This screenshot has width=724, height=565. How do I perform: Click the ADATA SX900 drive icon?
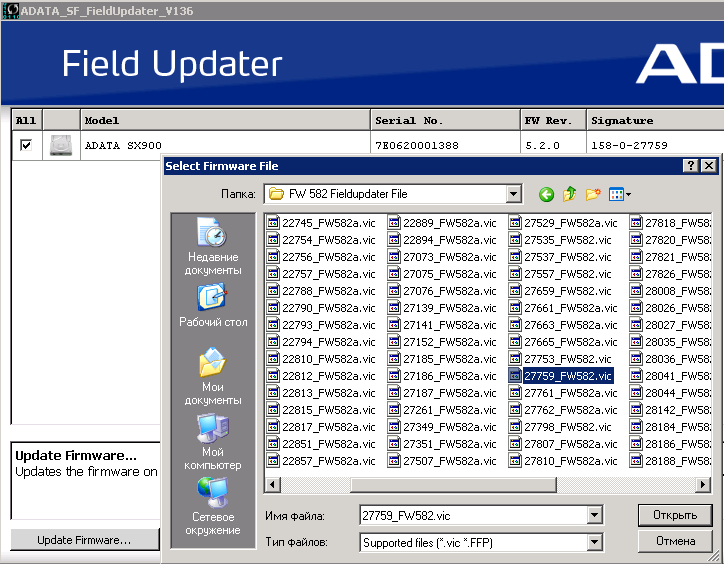pos(61,145)
